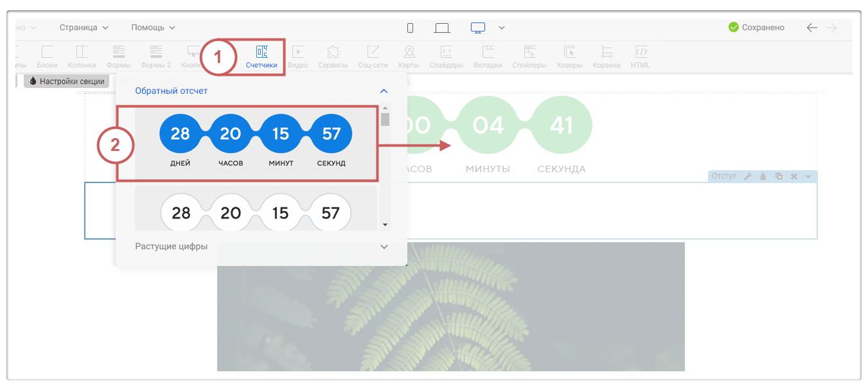Viewport: 868px width, 388px height.
Task: Click the Корзина cart widget icon
Action: click(x=606, y=57)
